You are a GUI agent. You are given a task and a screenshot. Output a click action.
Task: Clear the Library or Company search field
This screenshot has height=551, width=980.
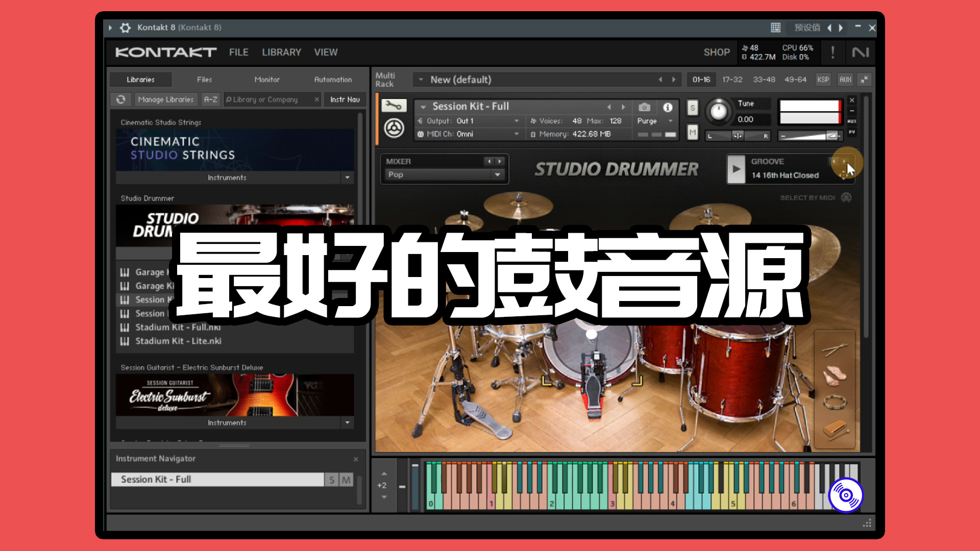(316, 99)
